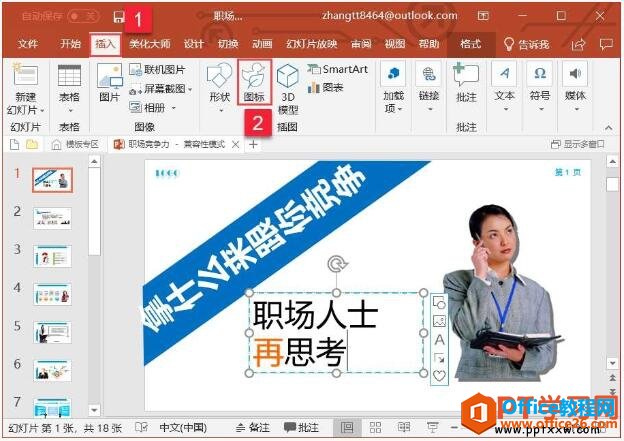Click thumbnail pane scroll down arrow

(94, 410)
